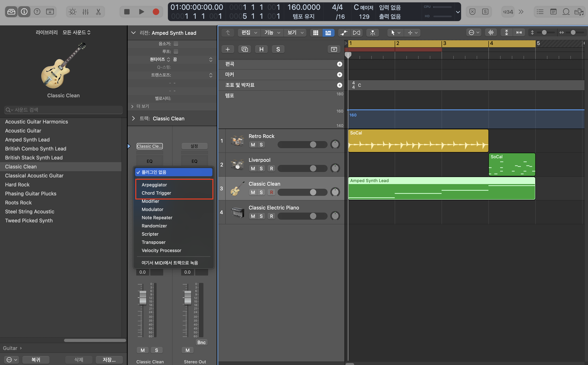Screen dimensions: 588x365
Task: Open the 편집 dropdown menu
Action: [x=249, y=33]
